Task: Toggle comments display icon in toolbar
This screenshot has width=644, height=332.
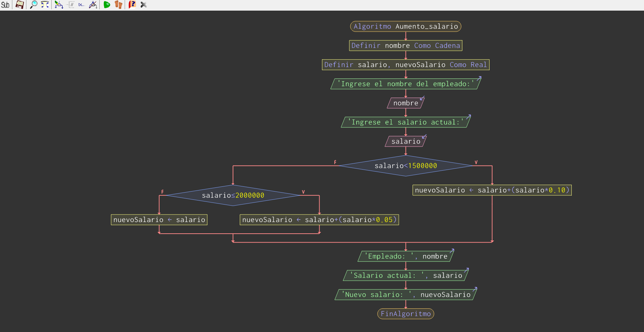Action: [71, 5]
